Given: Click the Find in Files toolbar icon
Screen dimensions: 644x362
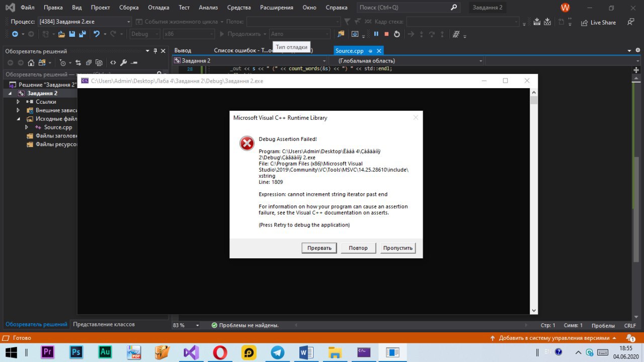Looking at the screenshot, I should [x=341, y=34].
